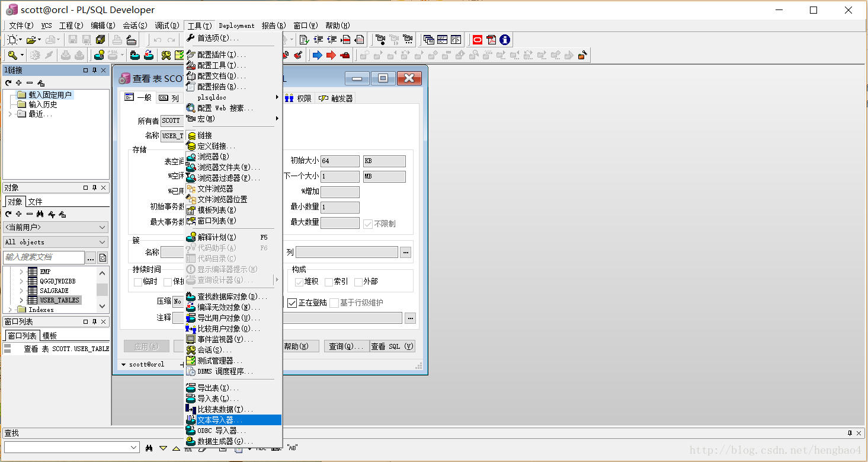The height and width of the screenshot is (462, 868).
Task: Click the ... button beside 注释 field
Action: click(x=411, y=318)
